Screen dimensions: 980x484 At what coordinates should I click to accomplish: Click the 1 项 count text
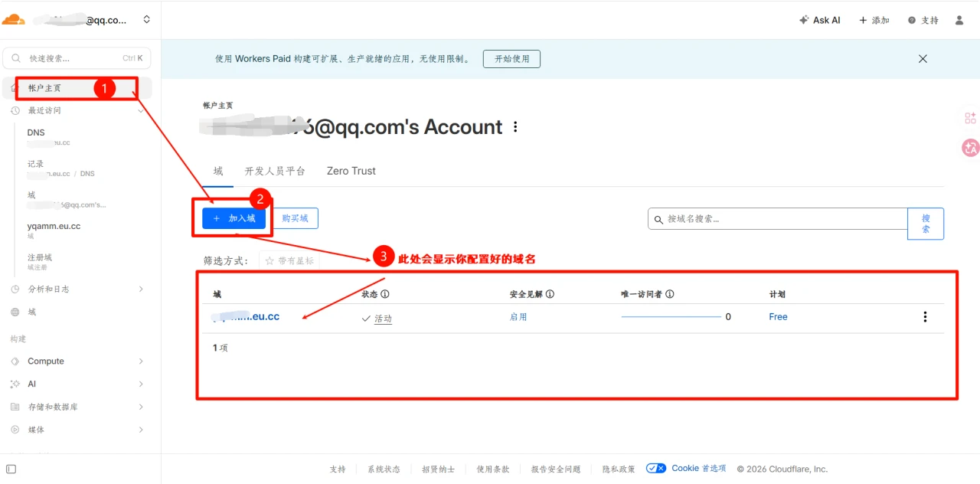pos(220,348)
